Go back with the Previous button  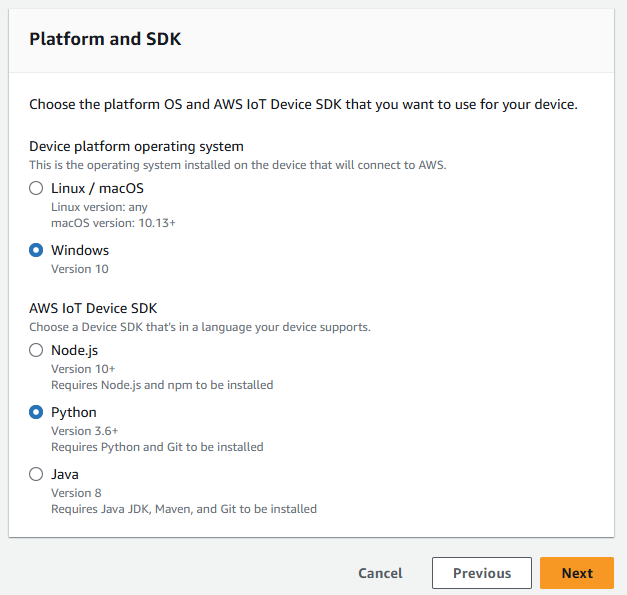tap(481, 573)
